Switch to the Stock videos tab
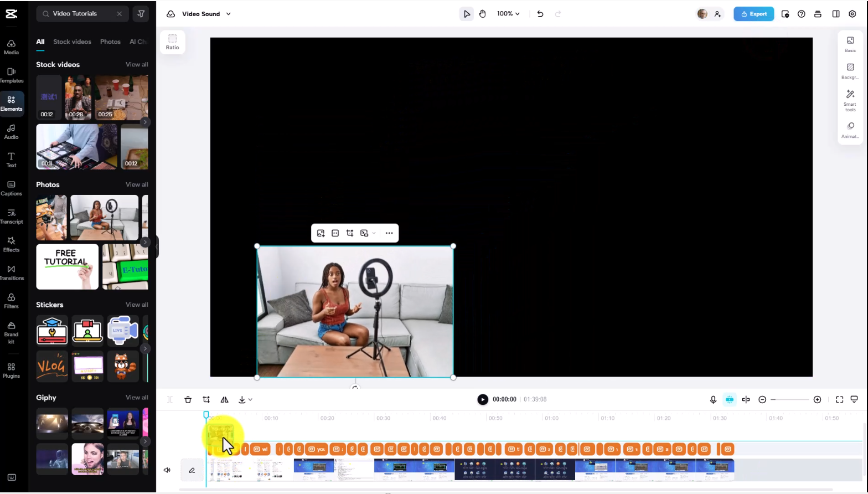 click(72, 42)
